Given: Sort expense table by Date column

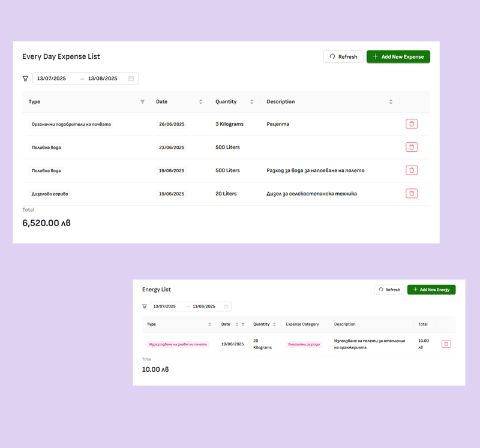Looking at the screenshot, I should pyautogui.click(x=200, y=102).
